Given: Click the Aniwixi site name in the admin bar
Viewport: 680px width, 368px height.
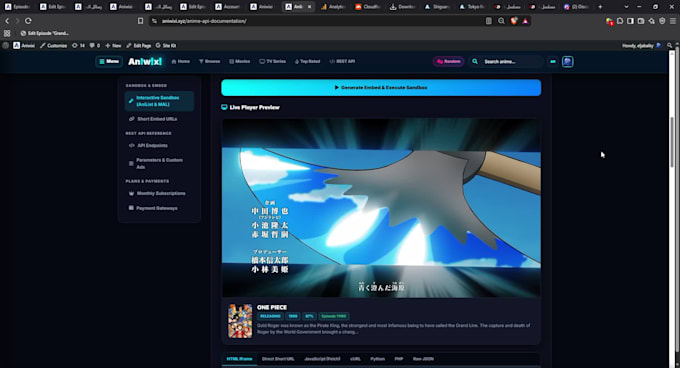Looking at the screenshot, I should click(24, 46).
